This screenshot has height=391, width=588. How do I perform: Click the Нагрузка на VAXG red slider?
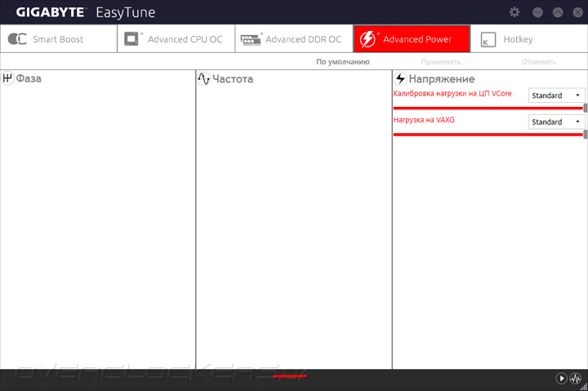coord(489,135)
